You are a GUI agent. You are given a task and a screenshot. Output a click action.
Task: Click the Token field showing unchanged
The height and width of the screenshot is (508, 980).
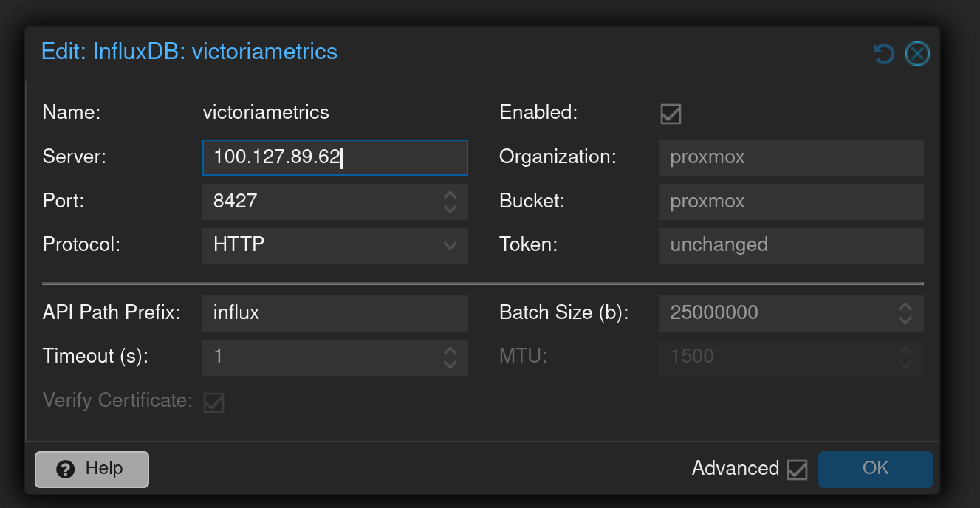pos(790,246)
